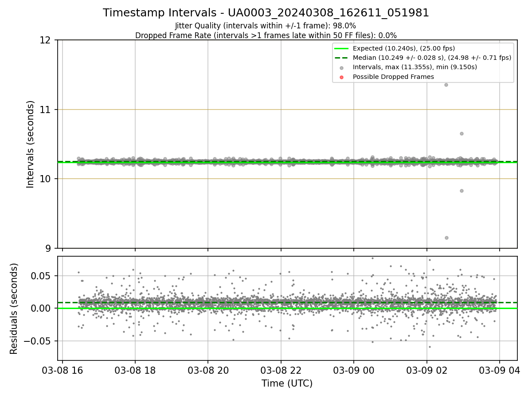Click the '12' tick on the intervals axis
Screen dimensions: 532x399
point(47,40)
